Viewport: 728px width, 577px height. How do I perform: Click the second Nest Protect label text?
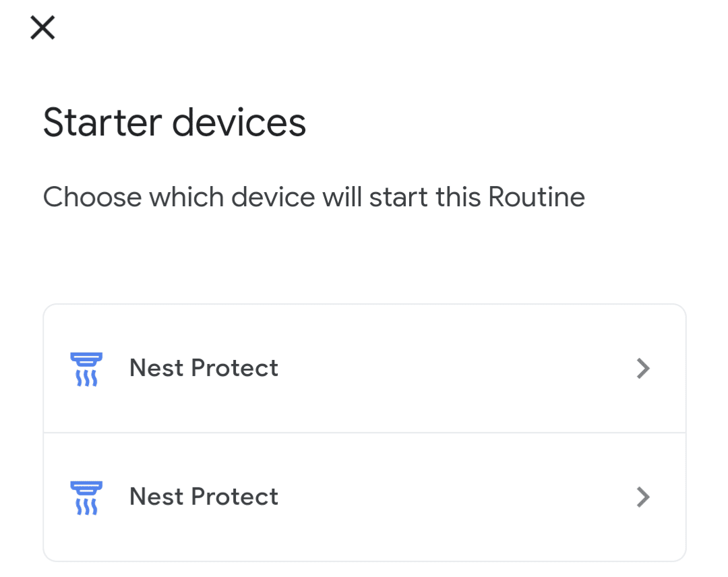point(203,497)
